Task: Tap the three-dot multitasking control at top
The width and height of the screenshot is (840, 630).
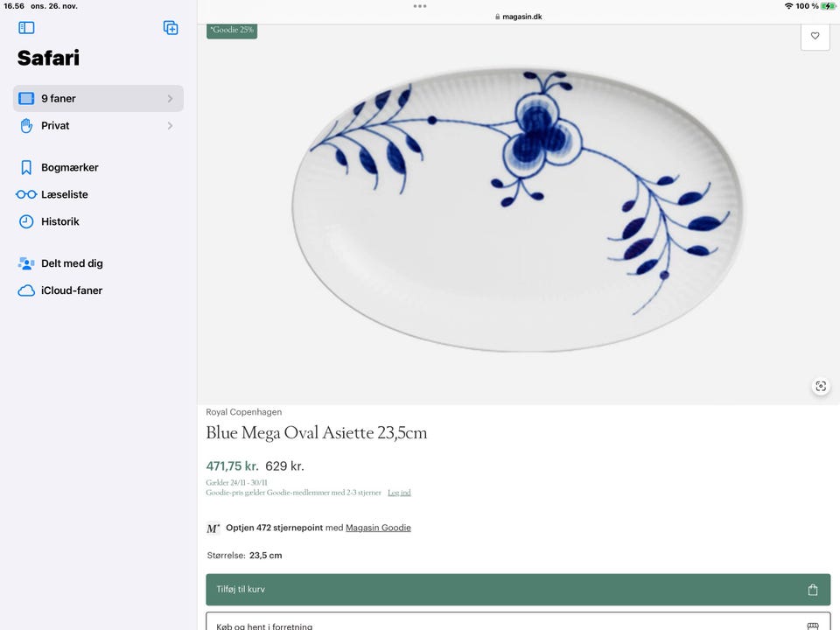Action: coord(420,6)
